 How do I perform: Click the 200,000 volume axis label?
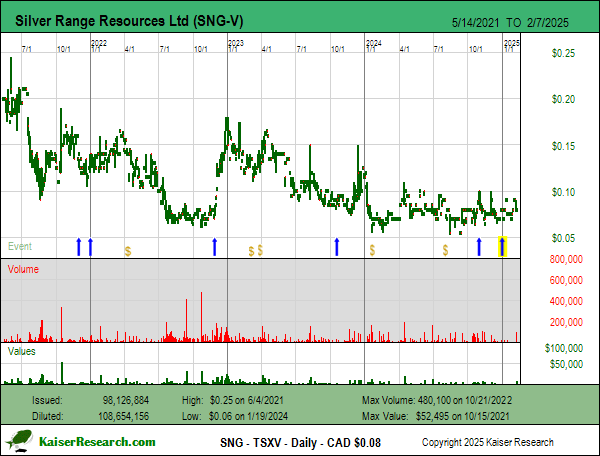[x=566, y=322]
